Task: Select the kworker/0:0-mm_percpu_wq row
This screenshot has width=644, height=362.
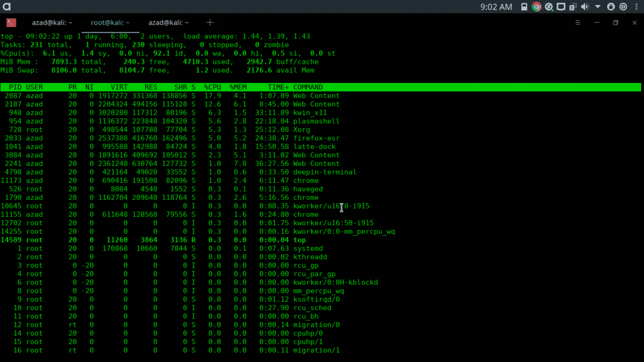Action: click(198, 232)
